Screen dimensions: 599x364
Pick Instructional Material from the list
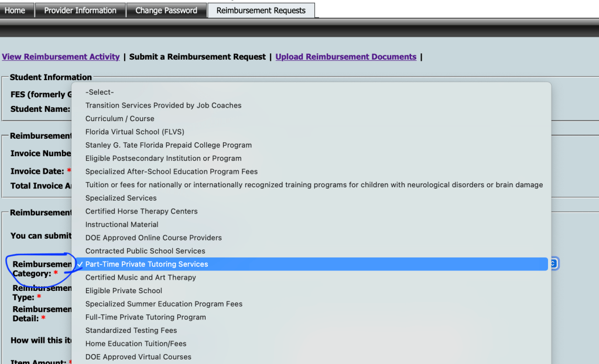(122, 225)
